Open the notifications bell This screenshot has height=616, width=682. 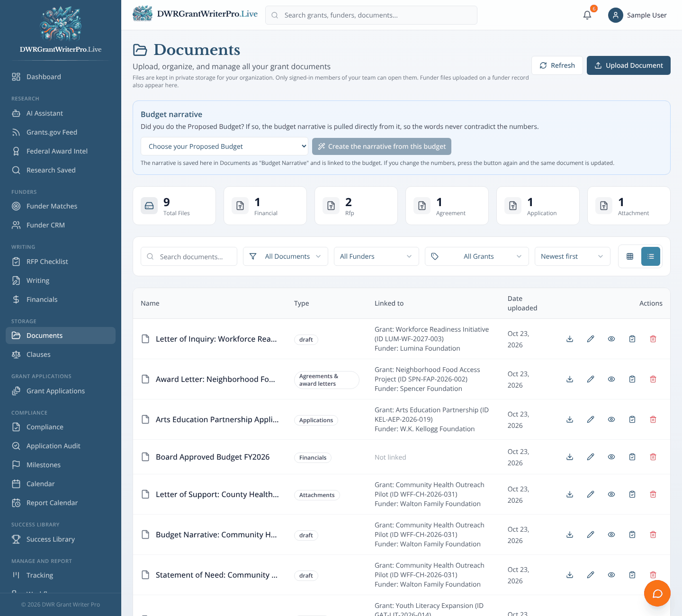pyautogui.click(x=587, y=15)
